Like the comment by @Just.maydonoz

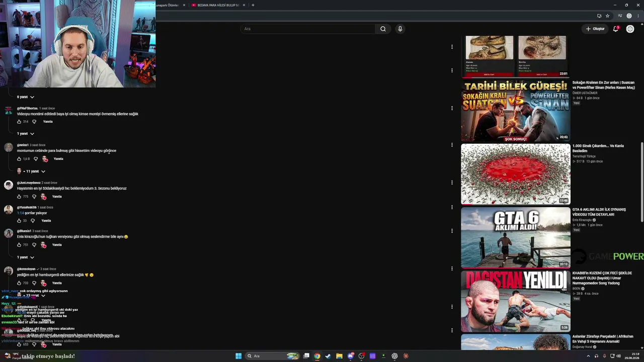19,197
